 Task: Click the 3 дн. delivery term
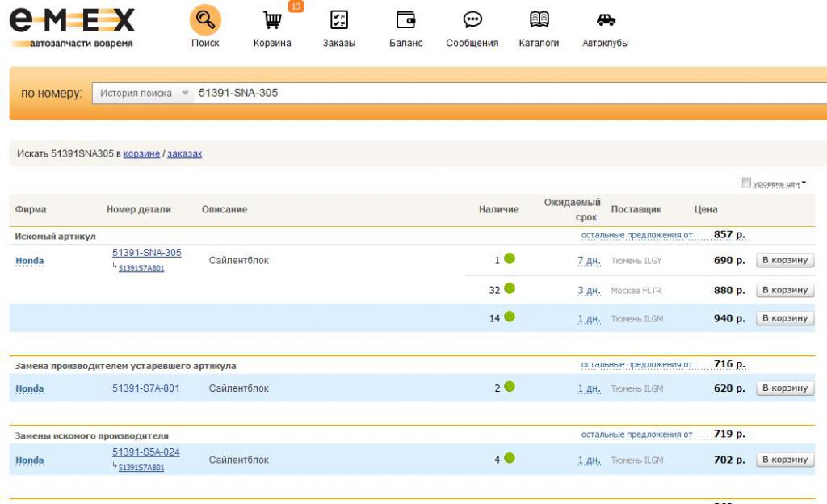(589, 291)
